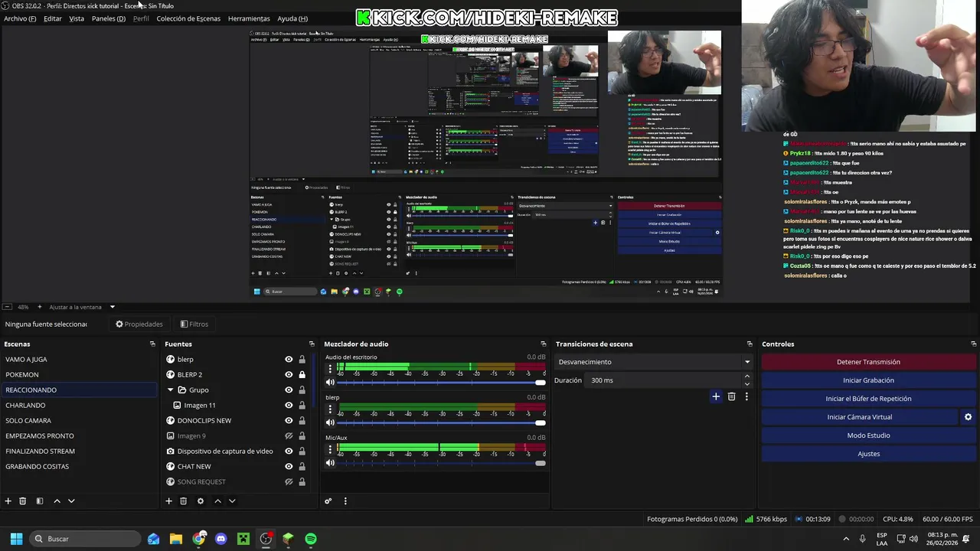Image resolution: width=980 pixels, height=551 pixels.
Task: Add a new source in Fuentes panel
Action: point(168,501)
